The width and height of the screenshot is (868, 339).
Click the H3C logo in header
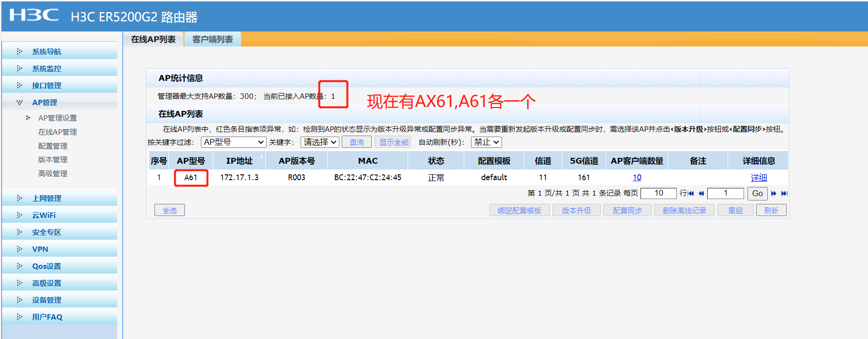coord(34,15)
